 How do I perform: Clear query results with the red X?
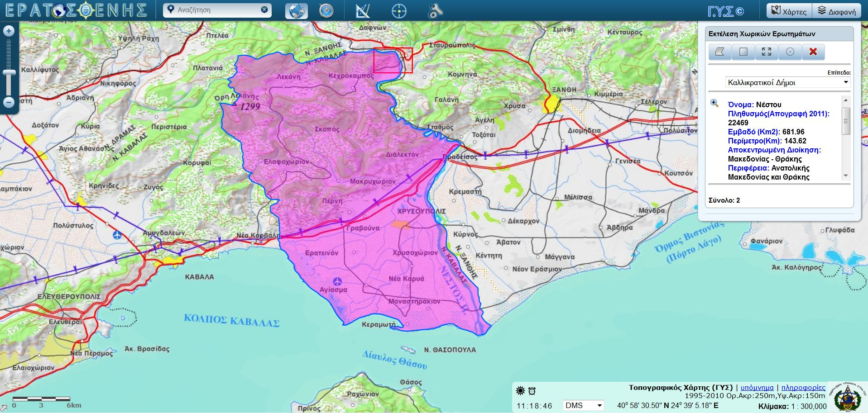pyautogui.click(x=813, y=52)
